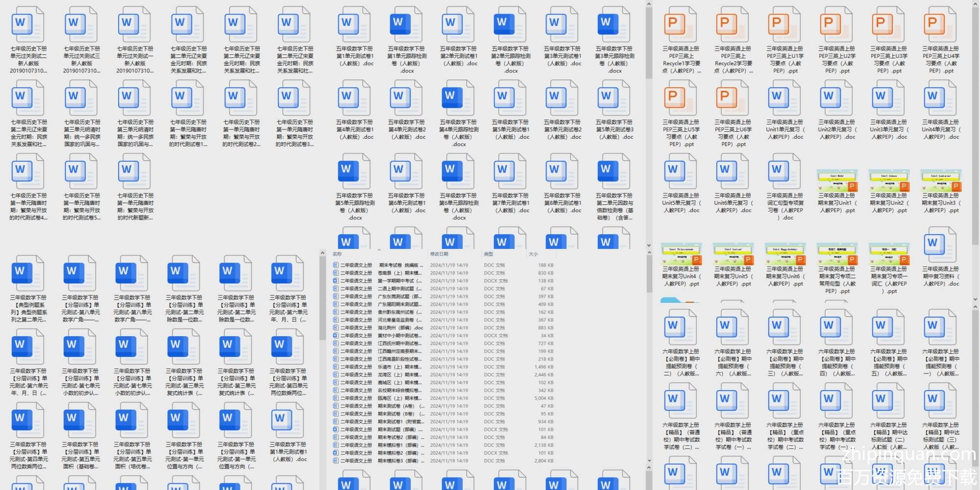980x490 pixels.
Task: Select the 期末复习Unit1 PowerPoint thumbnail
Action: click(837, 180)
